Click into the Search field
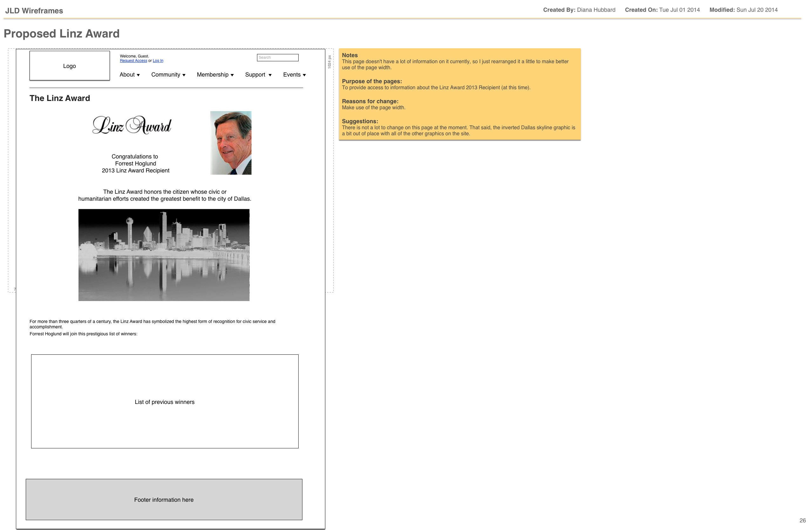812x530 pixels. [278, 58]
